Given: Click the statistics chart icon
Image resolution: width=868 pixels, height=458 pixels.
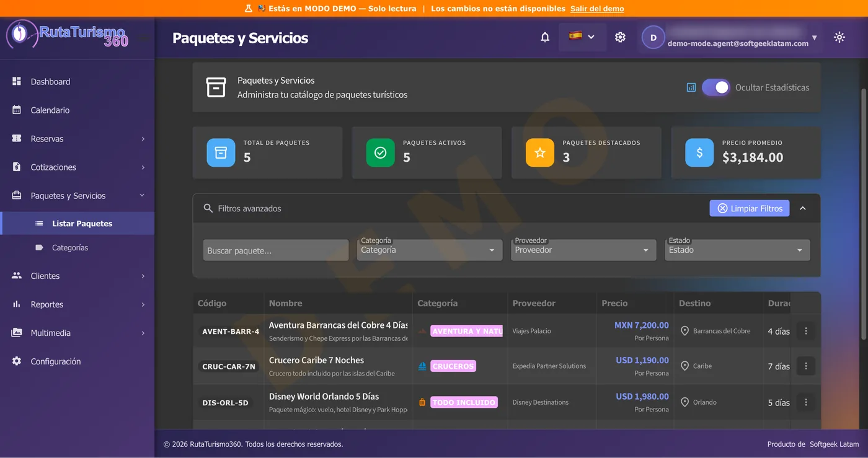Looking at the screenshot, I should coord(691,87).
